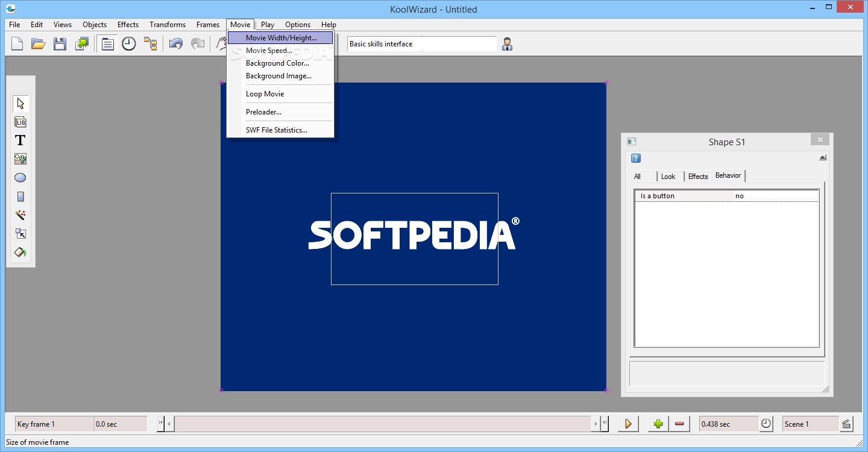Open the Transforms menu
The width and height of the screenshot is (868, 452).
[x=168, y=25]
